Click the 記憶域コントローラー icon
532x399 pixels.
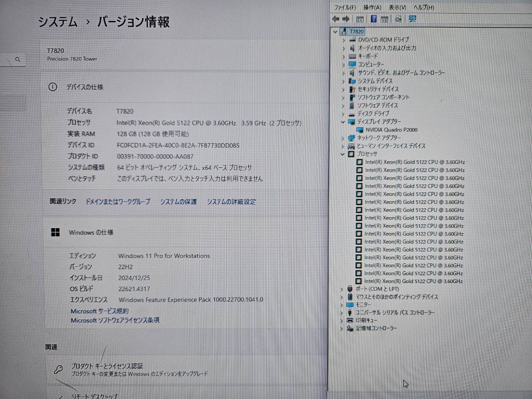click(x=350, y=328)
